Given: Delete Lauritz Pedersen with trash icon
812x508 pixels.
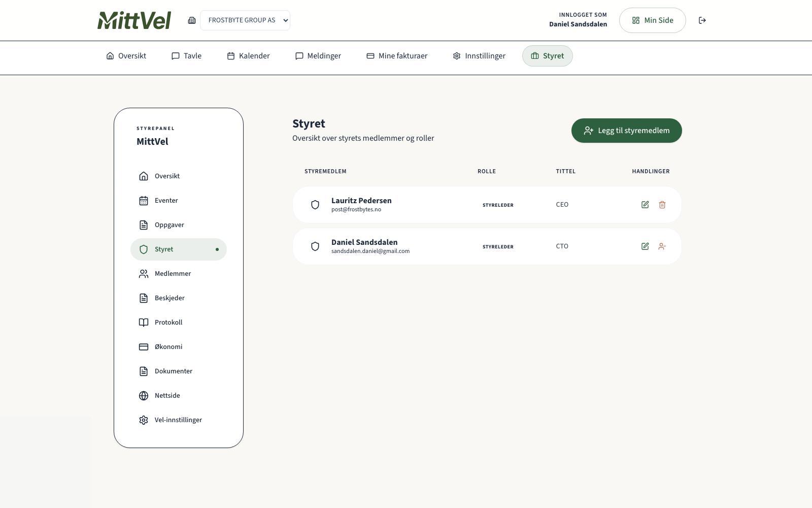Looking at the screenshot, I should pos(662,205).
